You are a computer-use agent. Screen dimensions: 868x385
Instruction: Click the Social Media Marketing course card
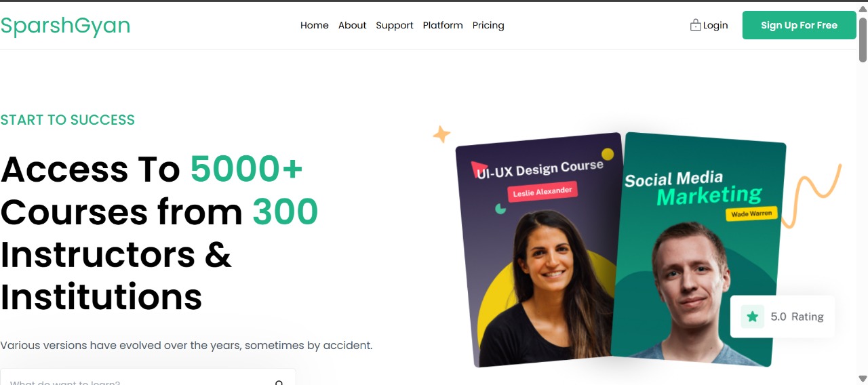coord(698,249)
